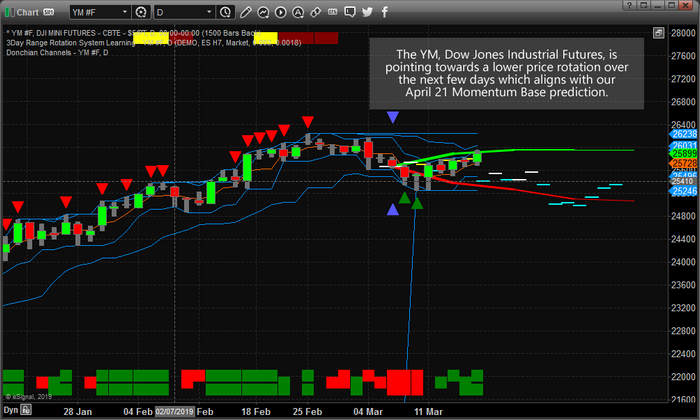This screenshot has height=420, width=700.
Task: Click the green chart link bars icon
Action: 9,12
